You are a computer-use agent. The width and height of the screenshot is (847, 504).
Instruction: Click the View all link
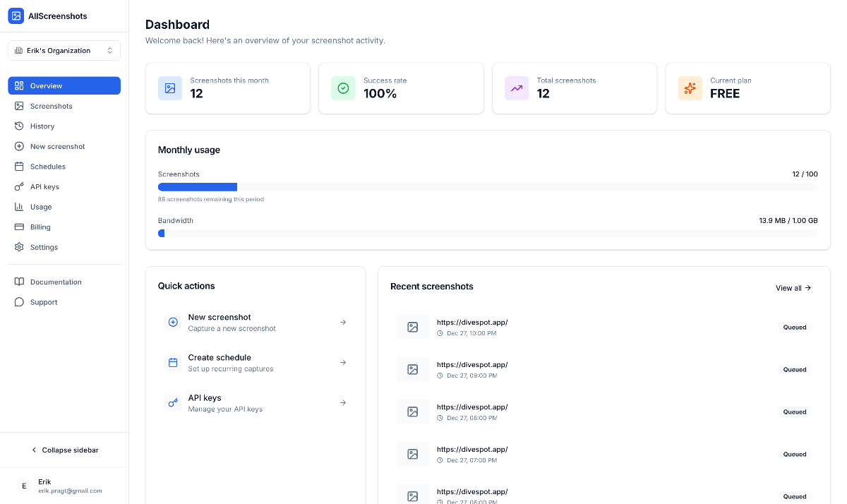pyautogui.click(x=793, y=288)
